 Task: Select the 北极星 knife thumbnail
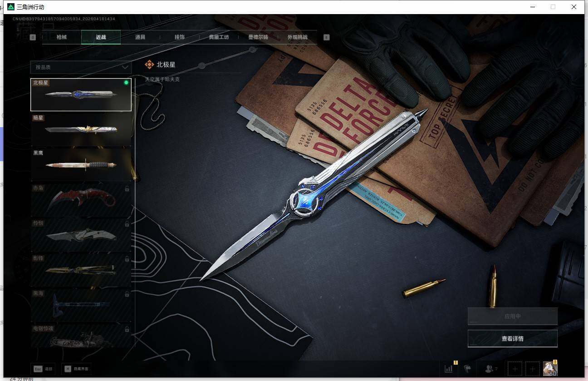pyautogui.click(x=81, y=94)
